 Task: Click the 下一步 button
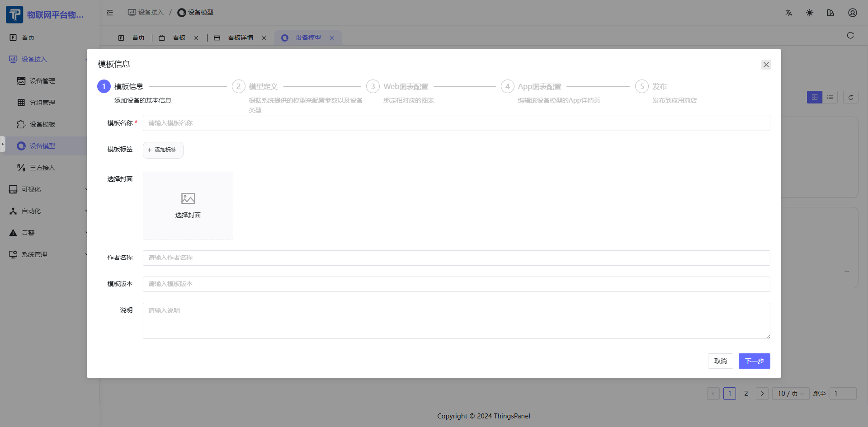(x=754, y=361)
